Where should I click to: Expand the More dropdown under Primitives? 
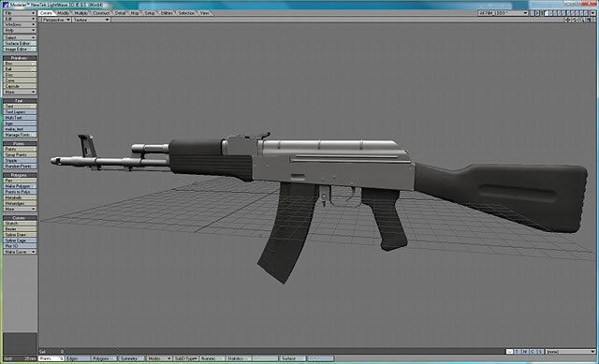(20, 92)
